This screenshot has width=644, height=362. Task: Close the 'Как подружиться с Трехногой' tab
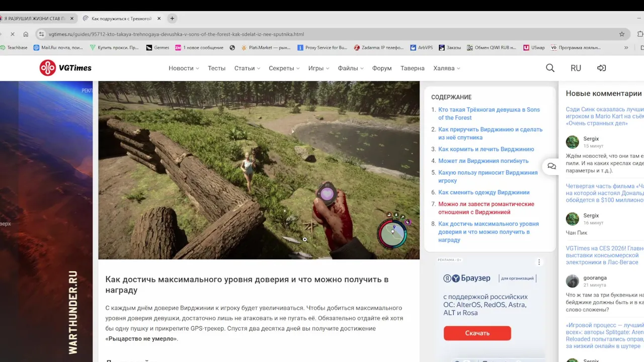coord(159,19)
